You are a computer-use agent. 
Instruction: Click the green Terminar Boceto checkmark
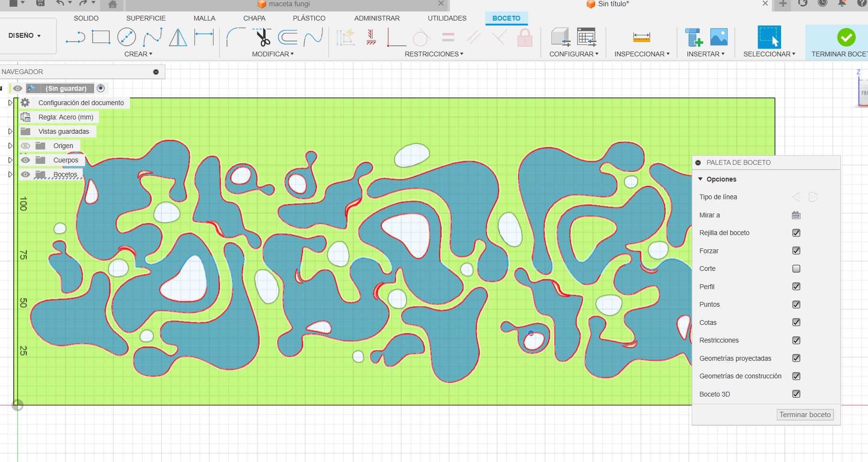click(x=846, y=37)
